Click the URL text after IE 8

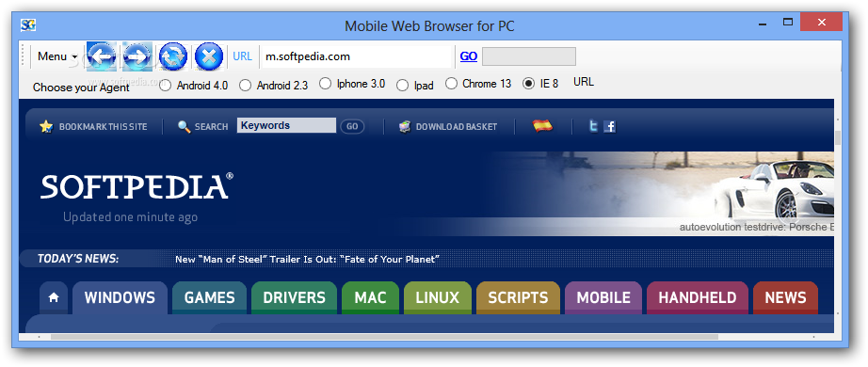(x=584, y=83)
